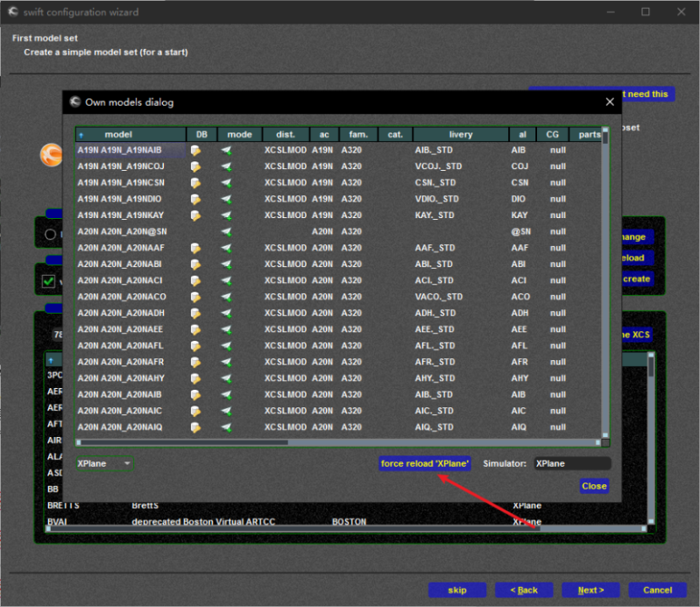The height and width of the screenshot is (607, 700).
Task: Click the DB icon for A19N_A19NAIB row
Action: 196,151
